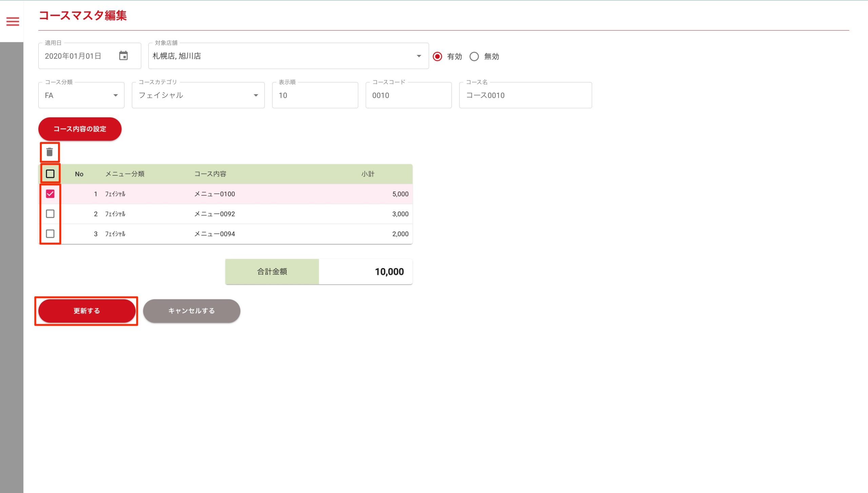Open the コース分類 FA dropdown
868x493 pixels.
[81, 95]
